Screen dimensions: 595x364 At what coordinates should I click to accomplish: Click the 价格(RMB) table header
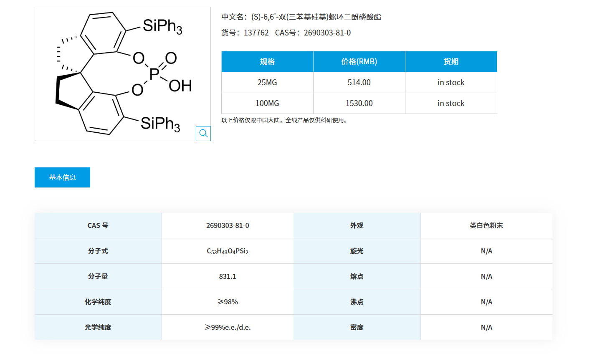pyautogui.click(x=359, y=61)
